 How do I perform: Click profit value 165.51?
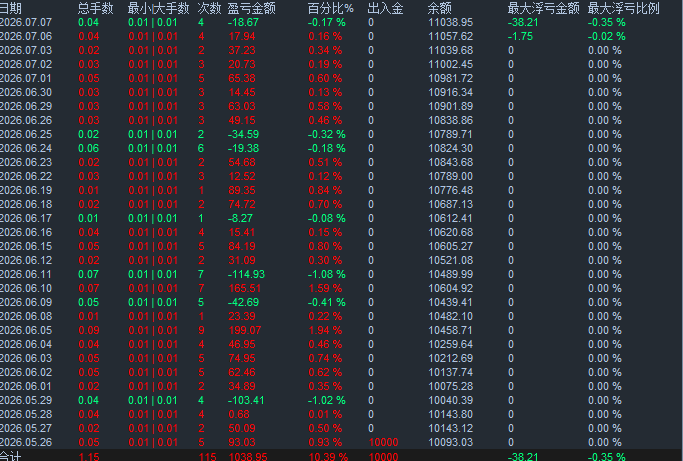tap(244, 288)
